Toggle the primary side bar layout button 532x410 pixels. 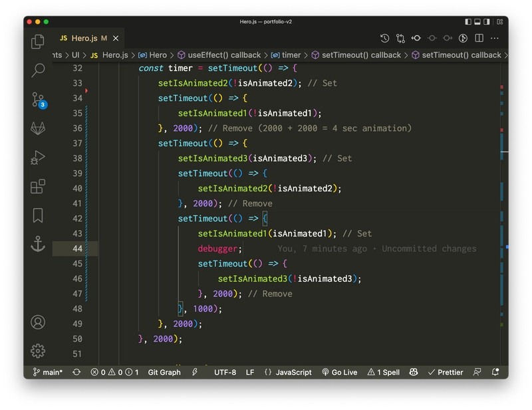click(468, 22)
